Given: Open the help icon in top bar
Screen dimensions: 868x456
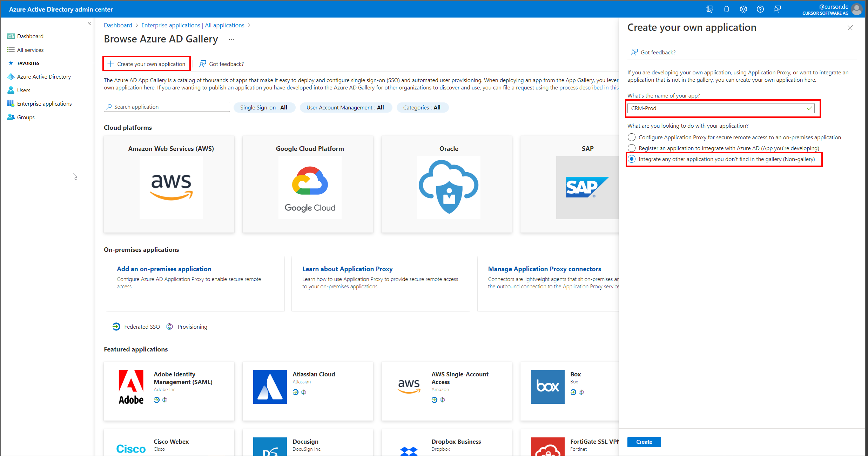Looking at the screenshot, I should [x=760, y=9].
